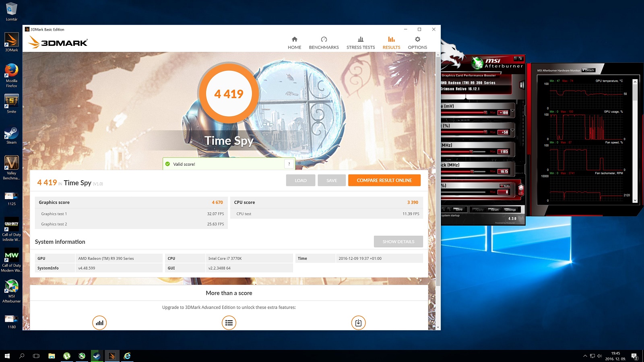The image size is (644, 362).
Task: Click the green Valid score checkmark icon
Action: pyautogui.click(x=167, y=164)
